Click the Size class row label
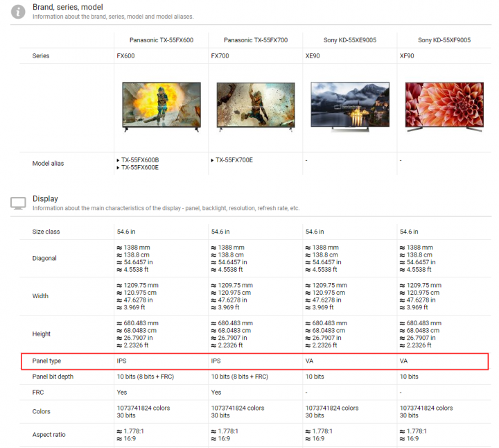The image size is (499, 448). pyautogui.click(x=46, y=232)
